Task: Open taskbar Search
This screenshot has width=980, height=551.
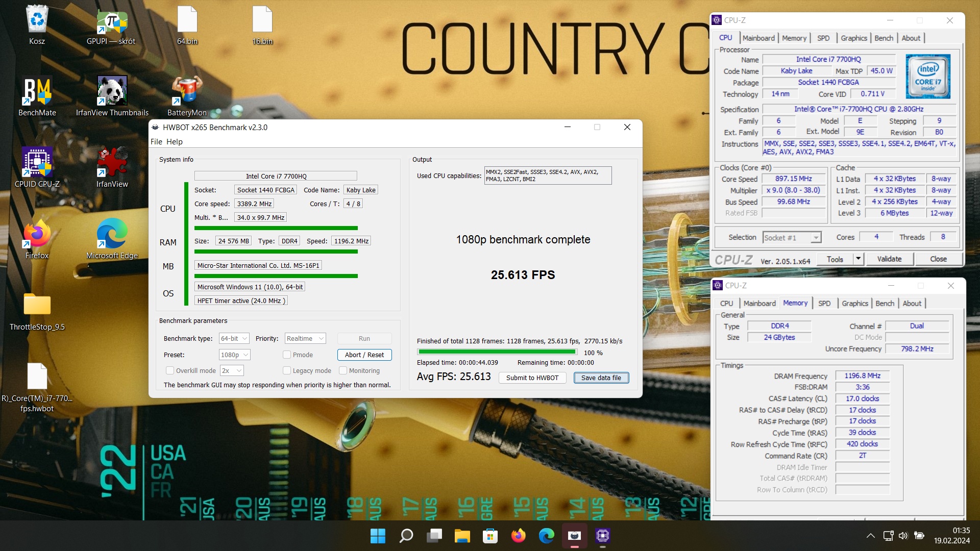Action: (x=406, y=536)
